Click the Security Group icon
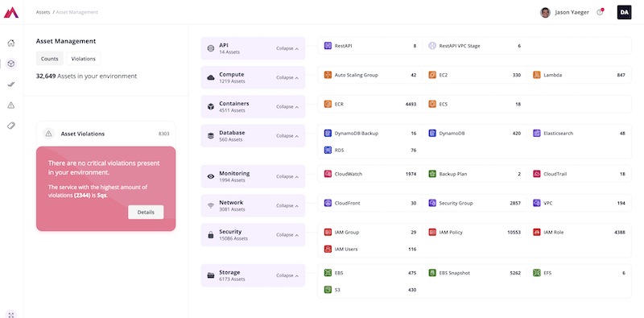Screen dimensions: 644x318 tap(432, 203)
